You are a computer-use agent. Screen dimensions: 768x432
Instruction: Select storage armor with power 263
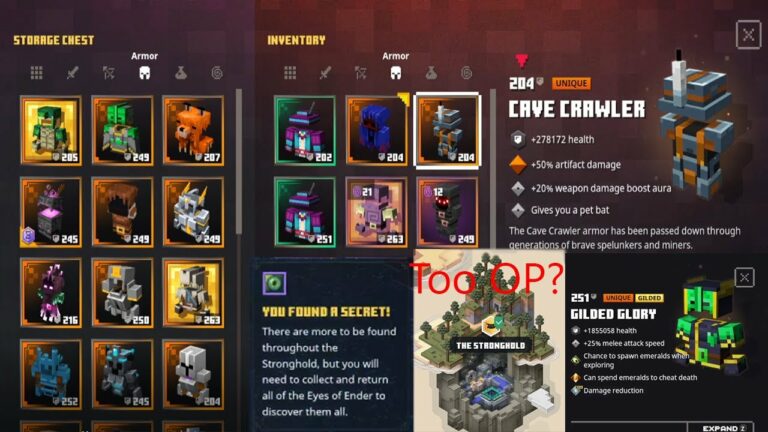point(193,293)
